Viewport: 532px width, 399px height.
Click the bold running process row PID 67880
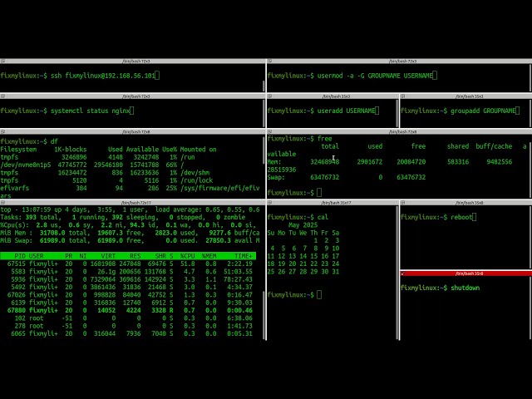click(128, 310)
